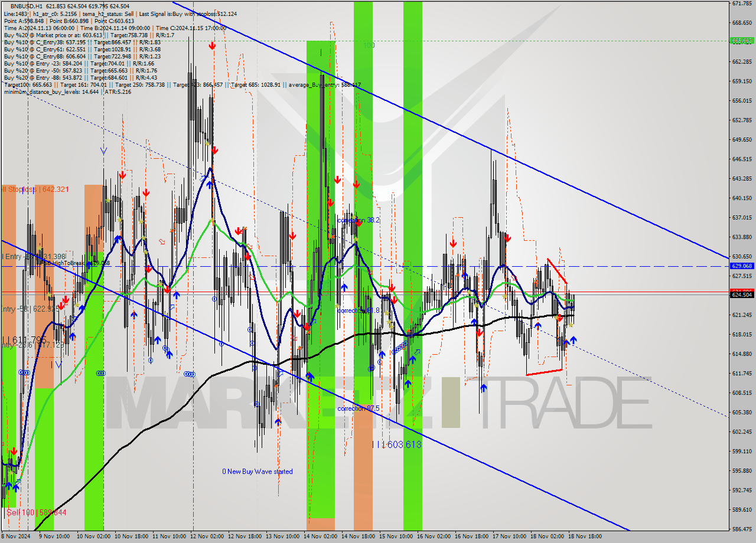756x543 pixels.
Task: Click the '12 Nov 02:00' time label
Action: pos(207,537)
